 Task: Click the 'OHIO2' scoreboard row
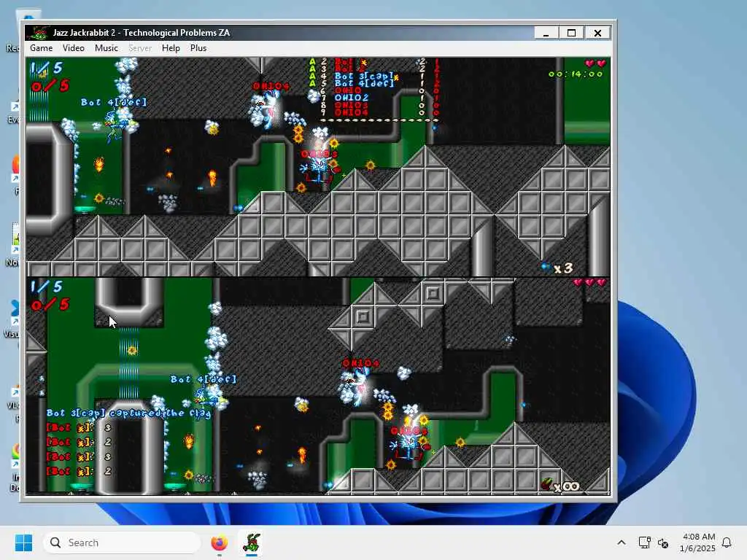coord(352,98)
